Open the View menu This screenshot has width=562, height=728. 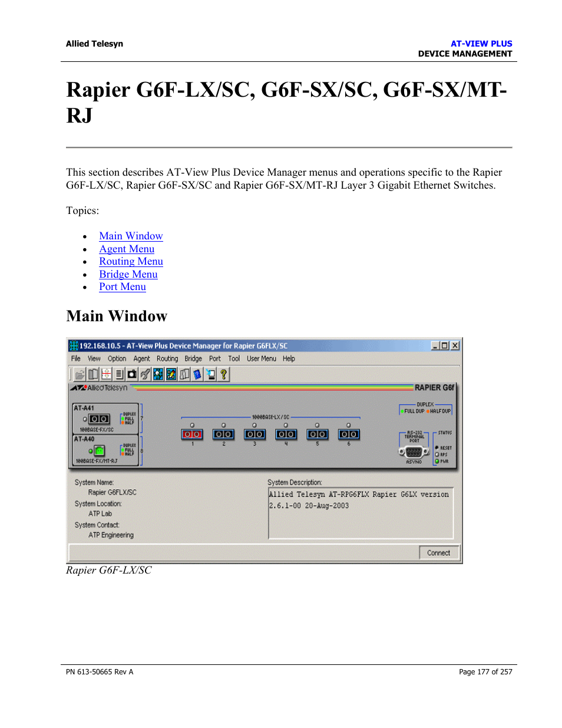tap(94, 358)
